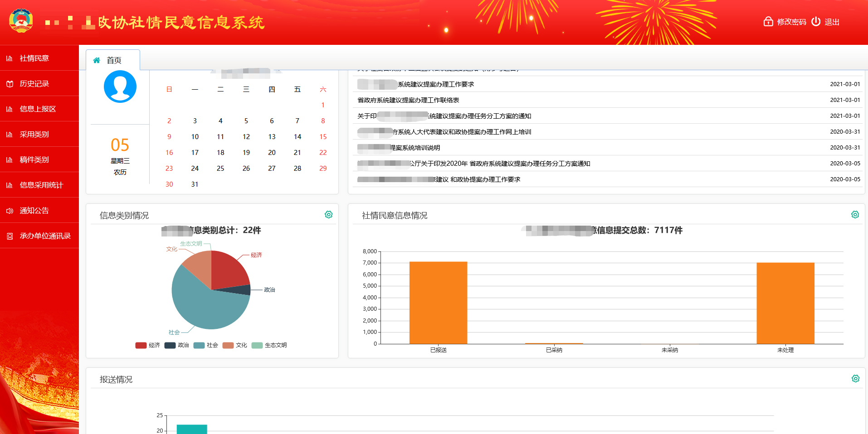Click the contact icon beside 承办单位通讯录

point(9,236)
